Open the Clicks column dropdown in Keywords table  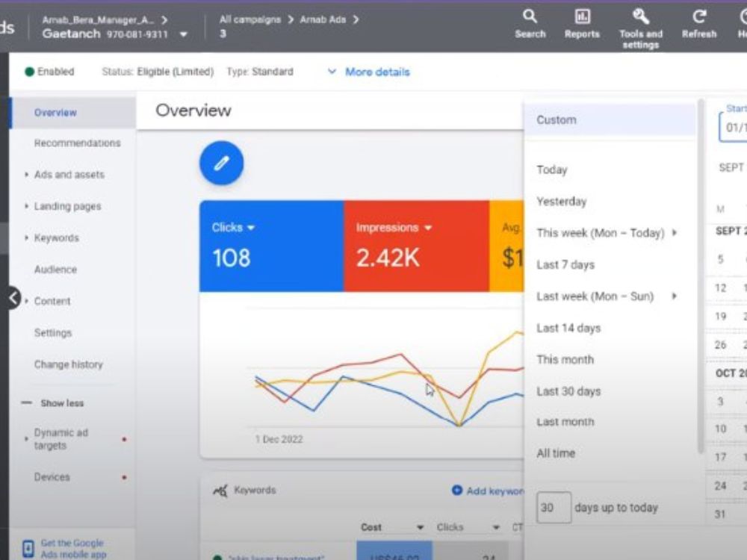pyautogui.click(x=496, y=527)
